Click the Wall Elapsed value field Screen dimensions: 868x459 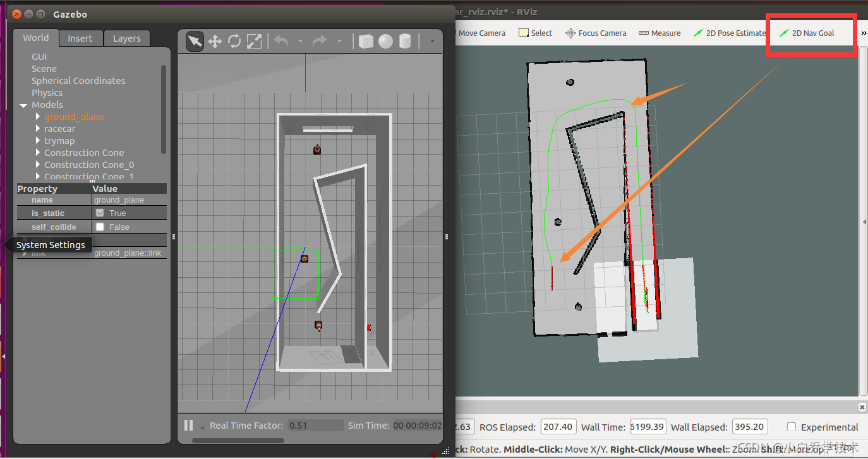[750, 427]
